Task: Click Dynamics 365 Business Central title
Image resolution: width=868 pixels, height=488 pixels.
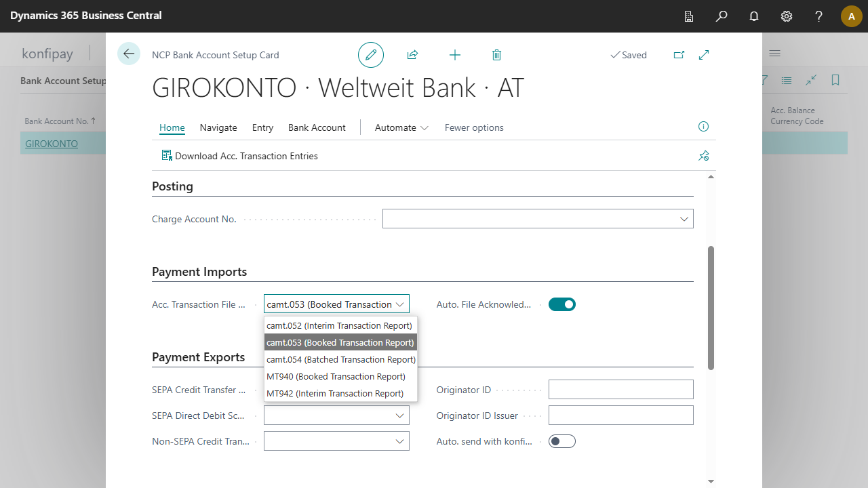Action: [86, 15]
